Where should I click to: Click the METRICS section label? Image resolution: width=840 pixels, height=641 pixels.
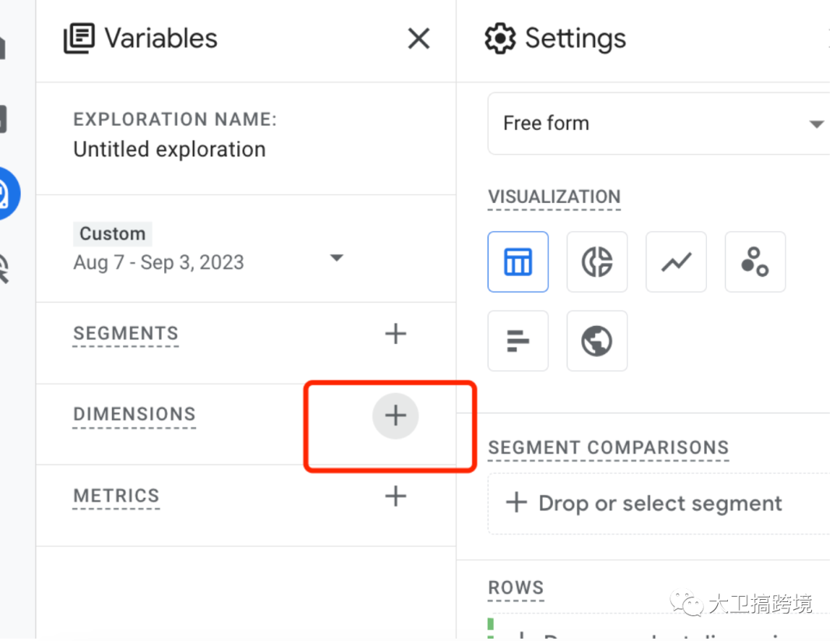click(x=116, y=496)
